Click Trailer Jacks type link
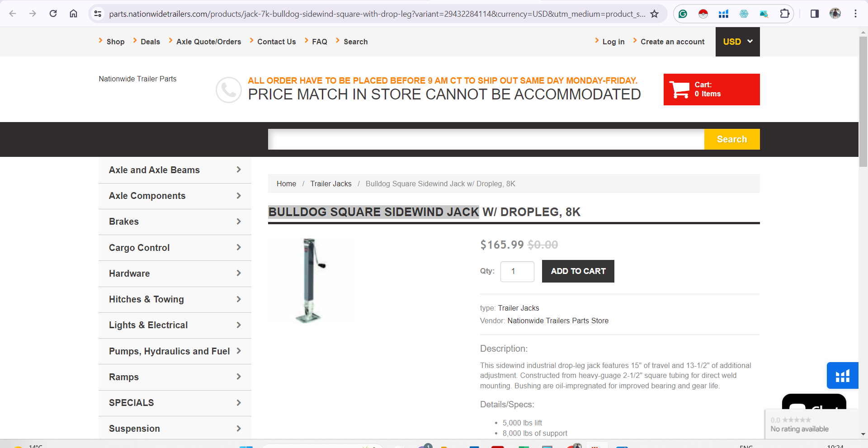This screenshot has width=868, height=448. pyautogui.click(x=519, y=308)
